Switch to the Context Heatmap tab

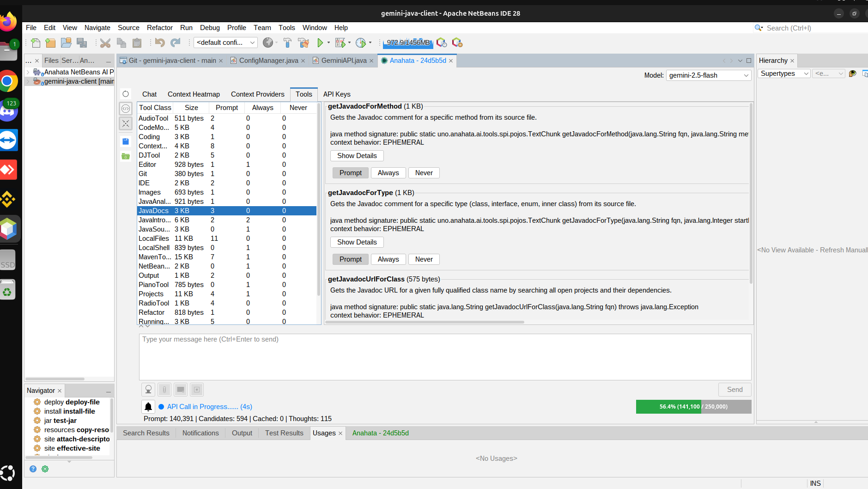coord(194,94)
